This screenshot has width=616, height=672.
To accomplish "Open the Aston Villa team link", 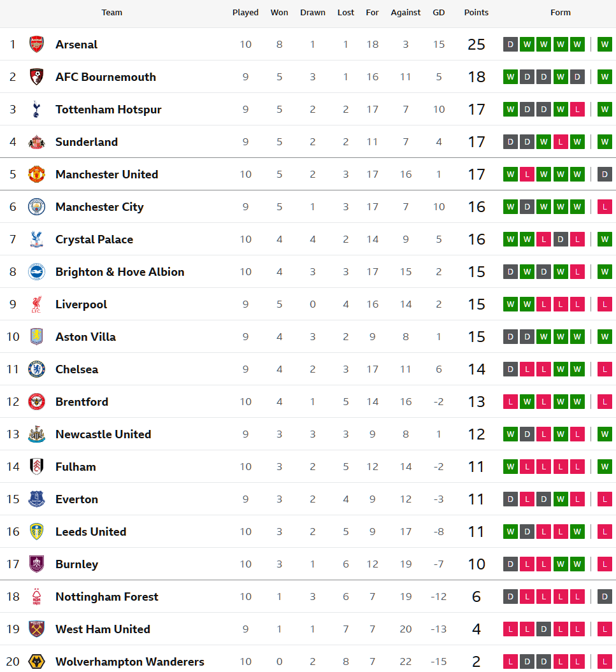I will (x=85, y=337).
